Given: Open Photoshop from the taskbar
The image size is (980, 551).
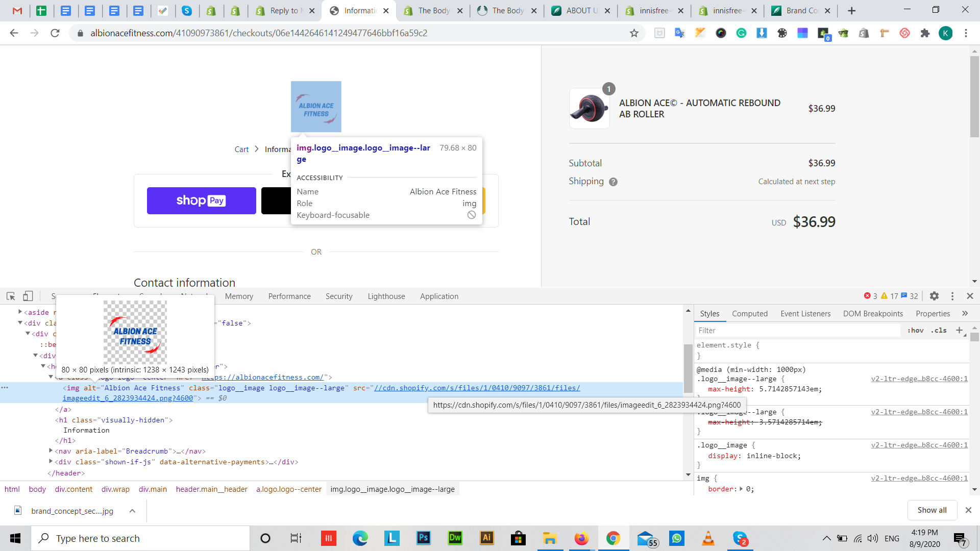Looking at the screenshot, I should pos(424,538).
